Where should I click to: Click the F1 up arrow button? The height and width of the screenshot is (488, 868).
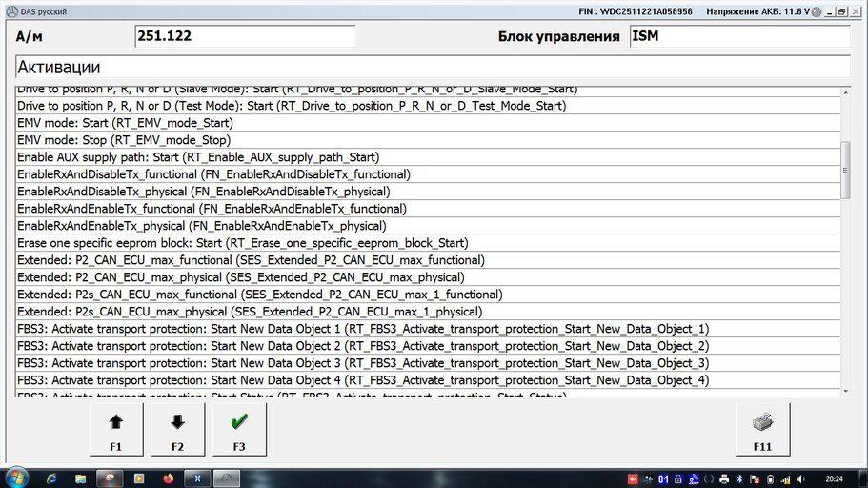[x=116, y=430]
